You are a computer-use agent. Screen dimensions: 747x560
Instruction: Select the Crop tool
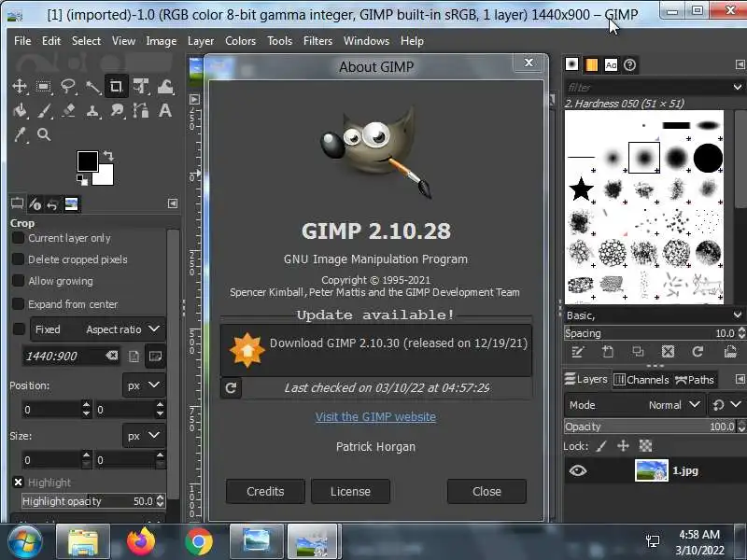[116, 86]
